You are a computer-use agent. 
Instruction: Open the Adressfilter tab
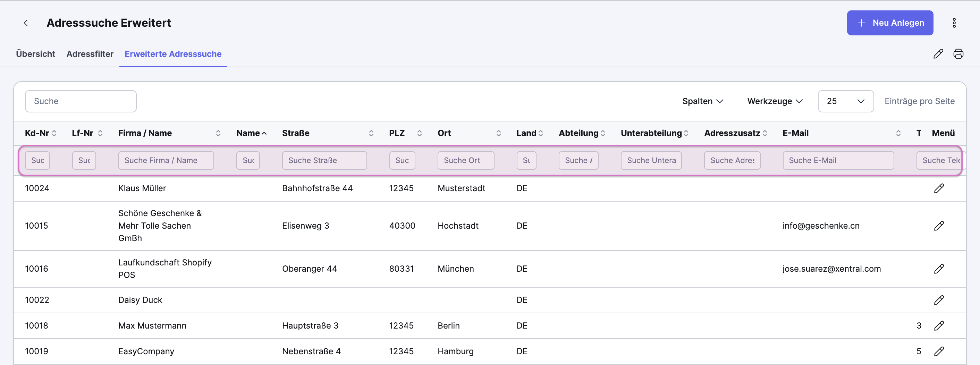(x=90, y=54)
